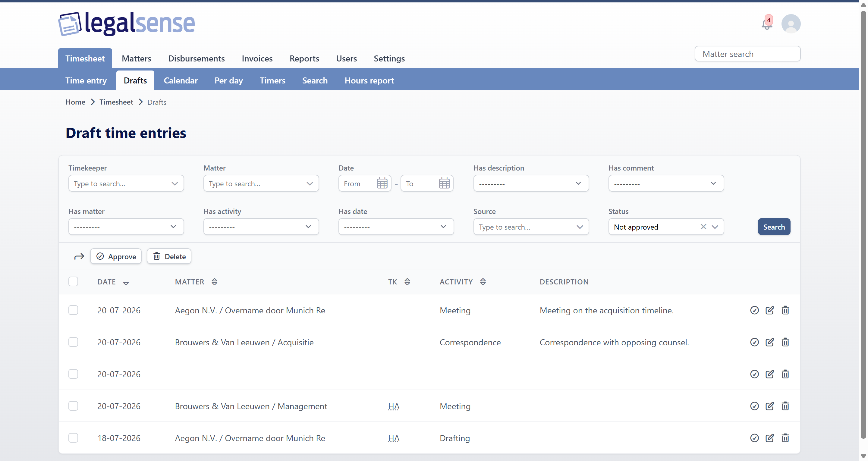Click the blue Search button
This screenshot has width=868, height=461.
coord(774,227)
